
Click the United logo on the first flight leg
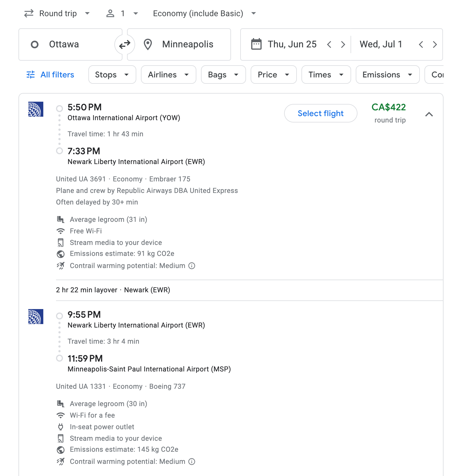pyautogui.click(x=36, y=109)
